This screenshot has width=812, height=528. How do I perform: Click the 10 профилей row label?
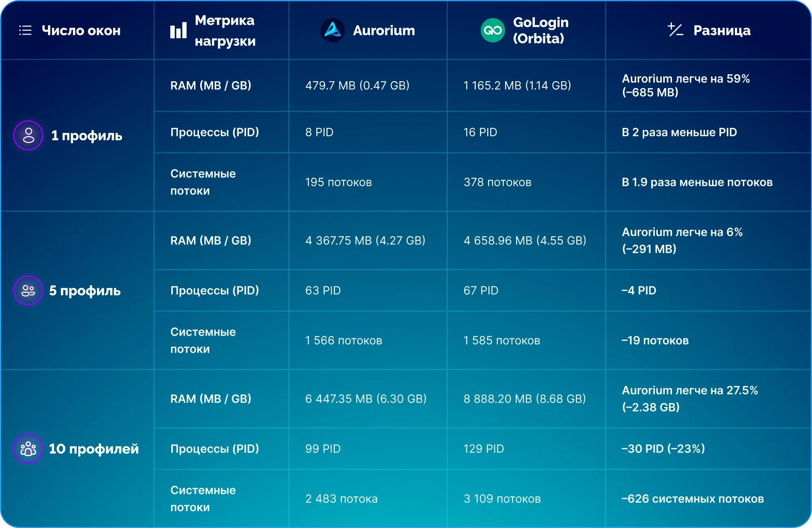pos(94,448)
